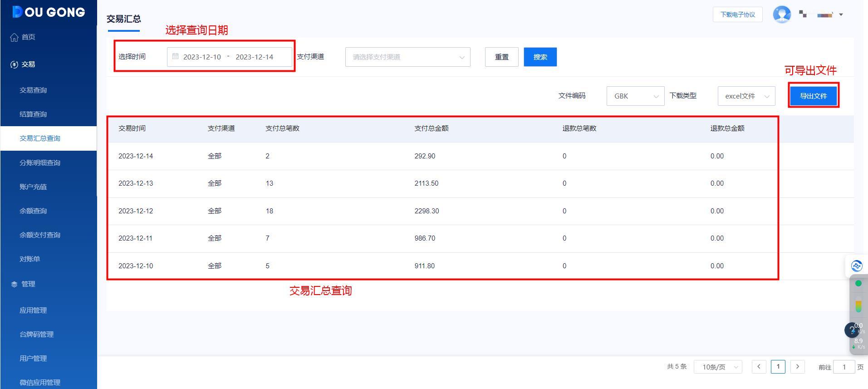Image resolution: width=868 pixels, height=389 pixels.
Task: Click the calendar icon in date field
Action: click(x=175, y=56)
